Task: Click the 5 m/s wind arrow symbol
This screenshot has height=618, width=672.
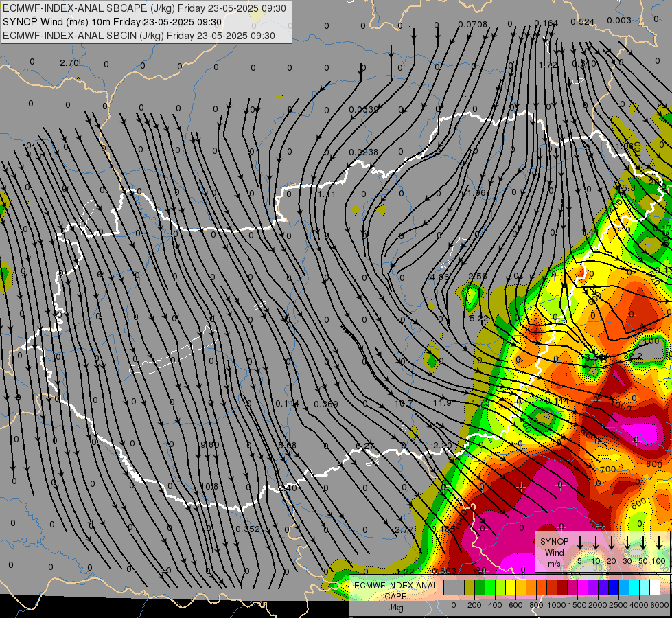Action: 579,543
